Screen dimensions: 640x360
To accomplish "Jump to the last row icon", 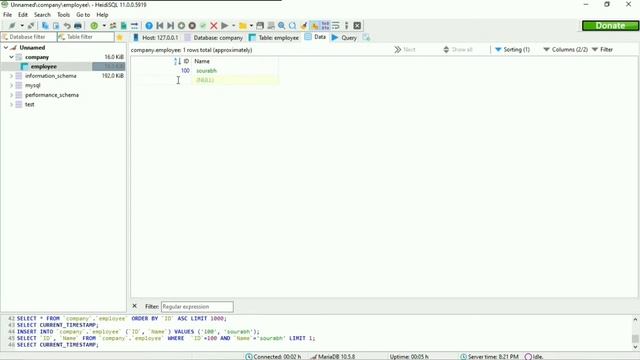I will [171, 26].
